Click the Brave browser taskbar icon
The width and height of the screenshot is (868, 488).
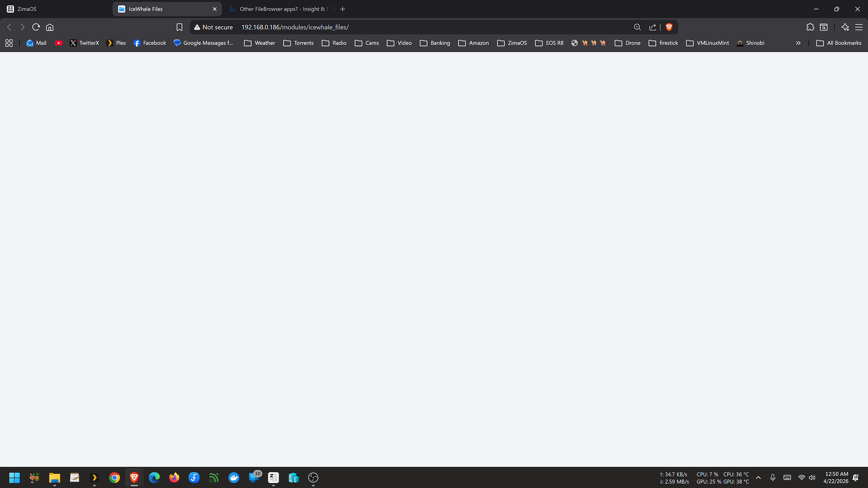(134, 478)
